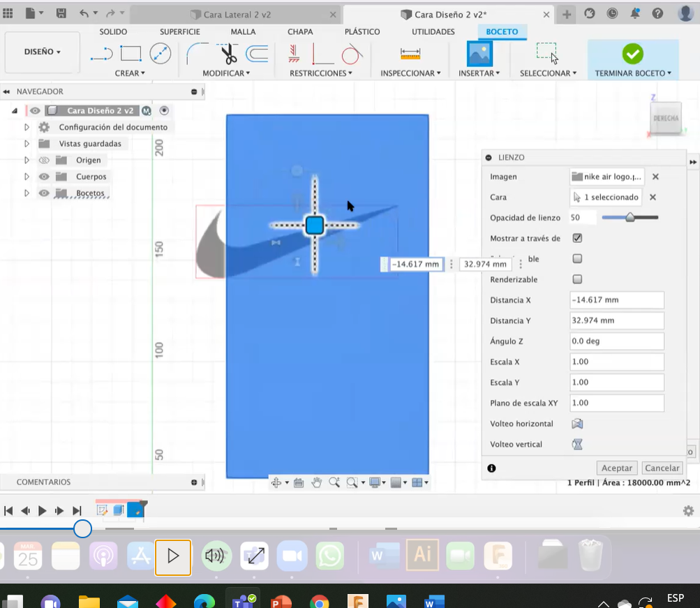This screenshot has height=608, width=700.
Task: Click Volteo vertical flip icon
Action: 577,444
